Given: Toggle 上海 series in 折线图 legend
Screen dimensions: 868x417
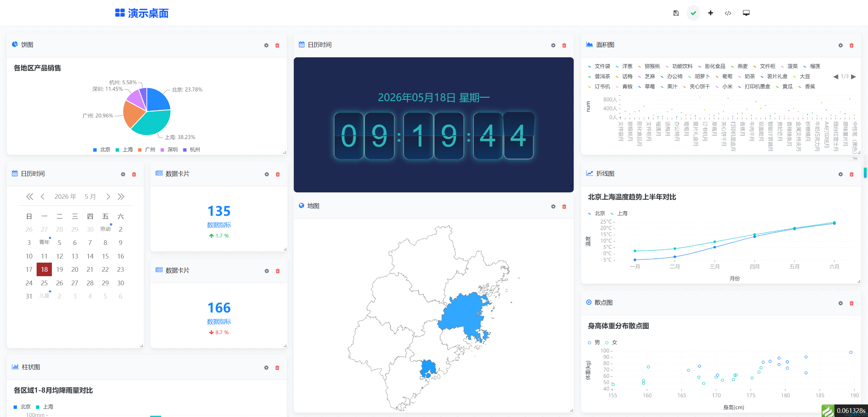Looking at the screenshot, I should click(x=619, y=213).
